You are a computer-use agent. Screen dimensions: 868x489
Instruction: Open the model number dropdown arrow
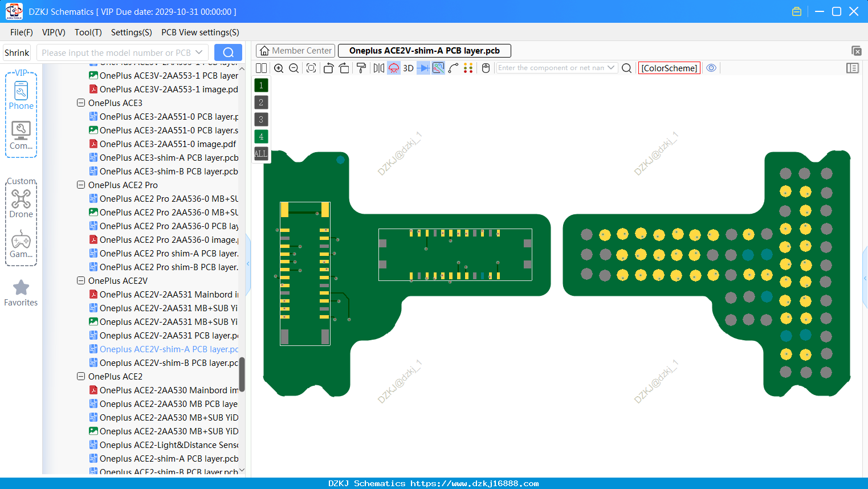199,52
